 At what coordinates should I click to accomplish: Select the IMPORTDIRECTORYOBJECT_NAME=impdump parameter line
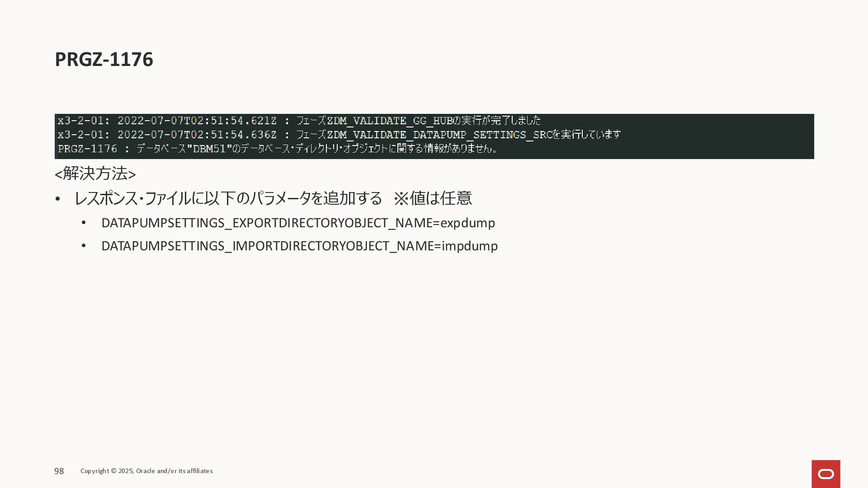300,246
